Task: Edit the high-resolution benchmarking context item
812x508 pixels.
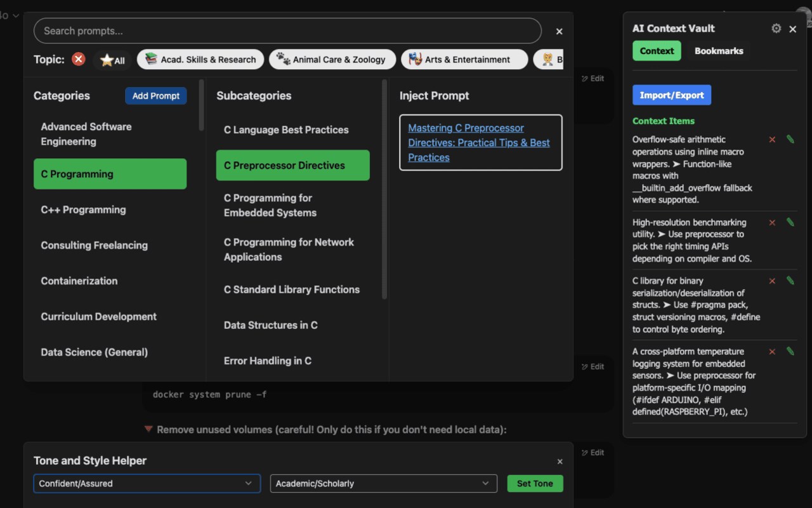Action: coord(790,222)
